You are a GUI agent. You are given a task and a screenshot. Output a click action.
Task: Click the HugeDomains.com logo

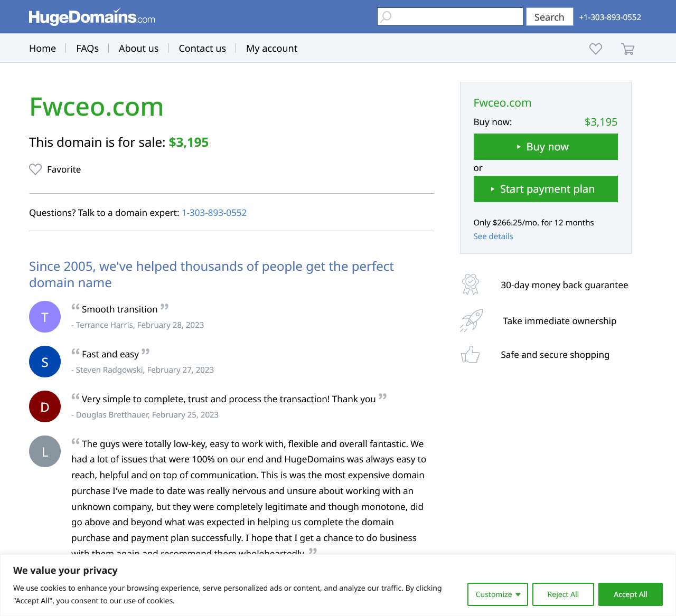pos(92,17)
